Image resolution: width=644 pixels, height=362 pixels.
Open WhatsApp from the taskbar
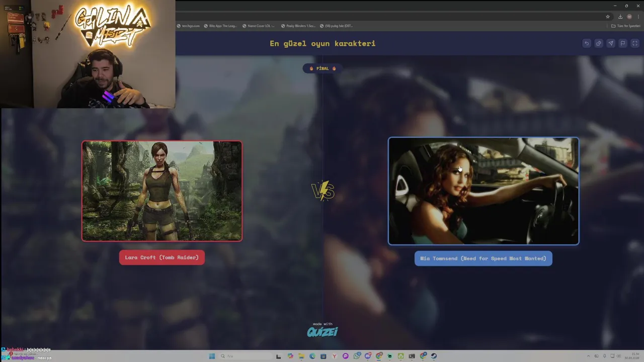point(357,356)
